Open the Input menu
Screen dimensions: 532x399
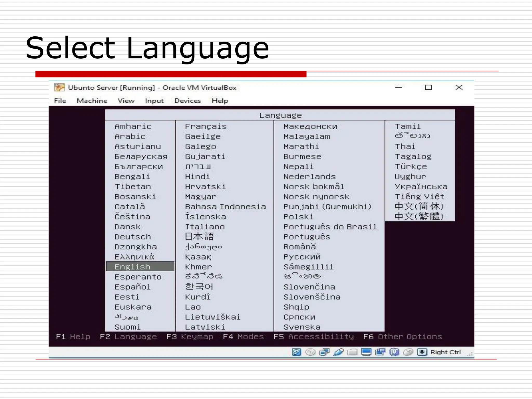click(x=154, y=101)
